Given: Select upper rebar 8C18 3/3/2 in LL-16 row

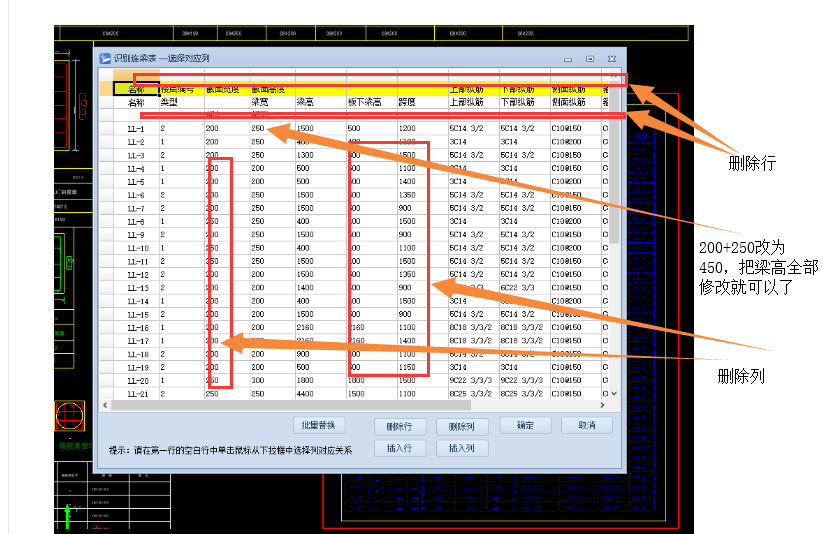Looking at the screenshot, I should pos(474,328).
